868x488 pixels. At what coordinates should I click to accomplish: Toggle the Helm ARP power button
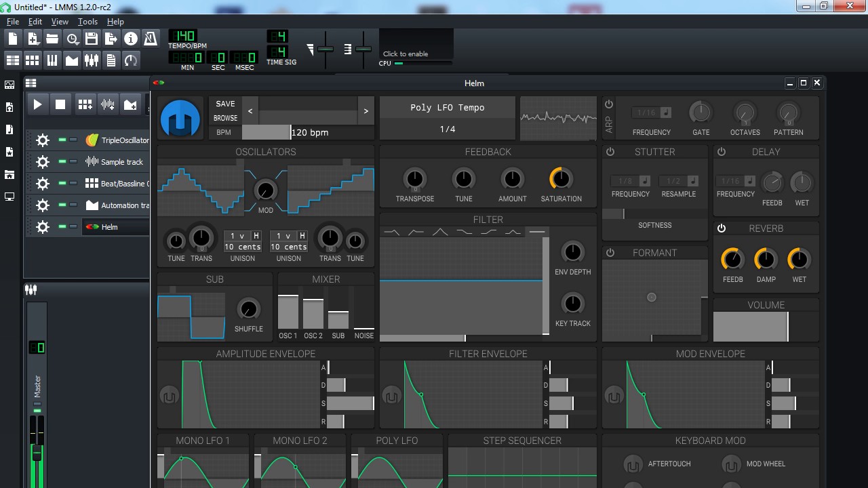(609, 104)
